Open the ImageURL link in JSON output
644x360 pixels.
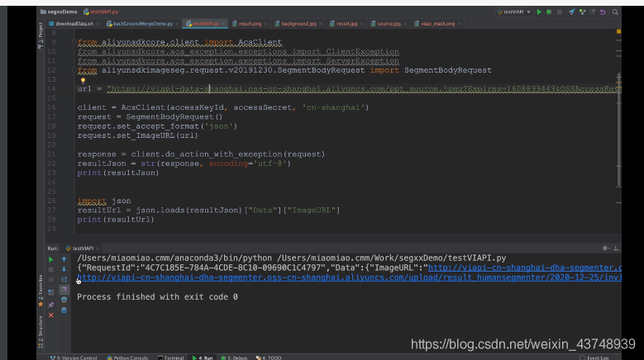(x=524, y=268)
